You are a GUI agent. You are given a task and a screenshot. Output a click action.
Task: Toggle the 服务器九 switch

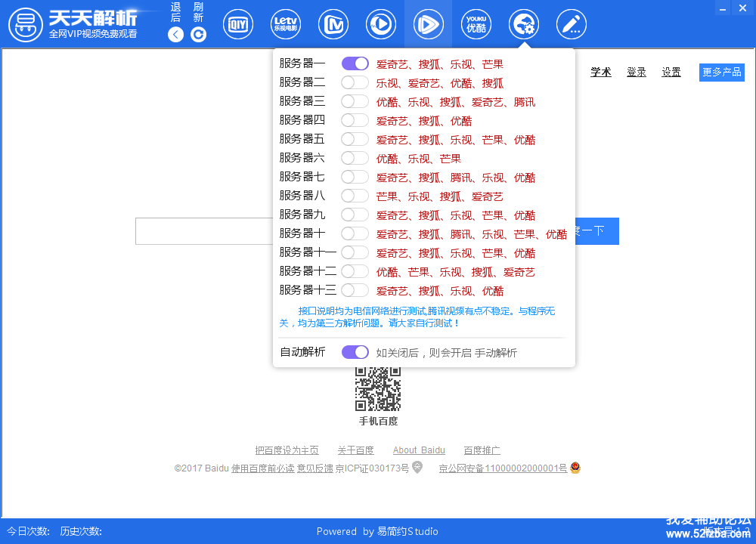pos(355,215)
